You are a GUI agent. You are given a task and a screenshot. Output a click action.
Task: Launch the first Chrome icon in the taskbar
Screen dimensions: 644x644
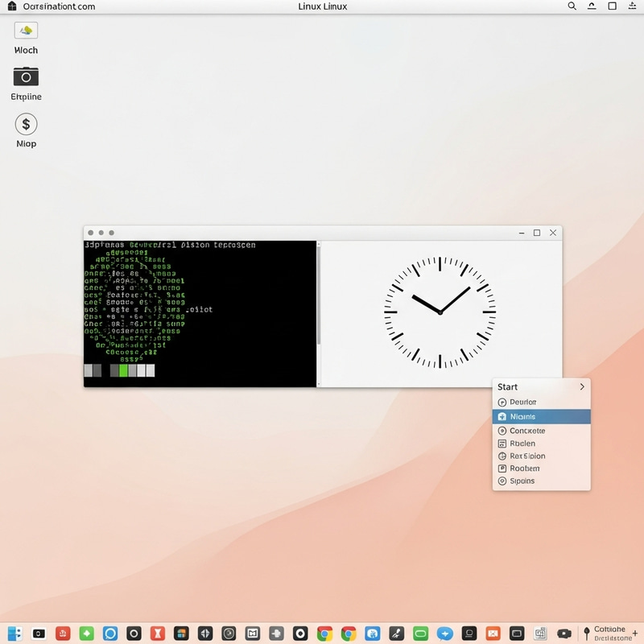pyautogui.click(x=324, y=634)
